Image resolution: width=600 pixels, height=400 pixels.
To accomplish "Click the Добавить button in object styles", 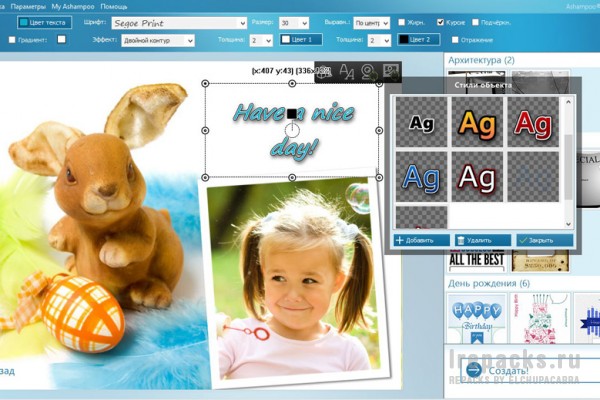I will click(x=421, y=240).
